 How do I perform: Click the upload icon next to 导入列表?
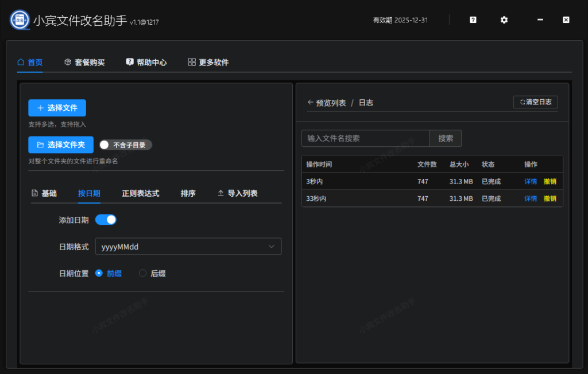coord(220,193)
